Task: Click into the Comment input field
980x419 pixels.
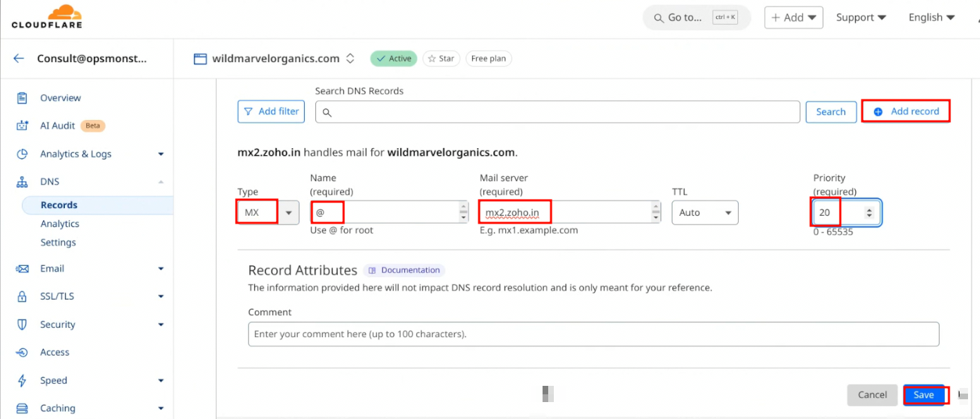Action: [x=593, y=334]
